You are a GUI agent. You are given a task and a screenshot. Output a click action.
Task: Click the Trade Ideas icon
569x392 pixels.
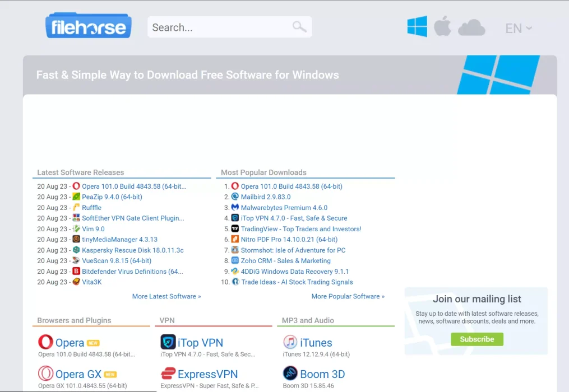pos(235,282)
